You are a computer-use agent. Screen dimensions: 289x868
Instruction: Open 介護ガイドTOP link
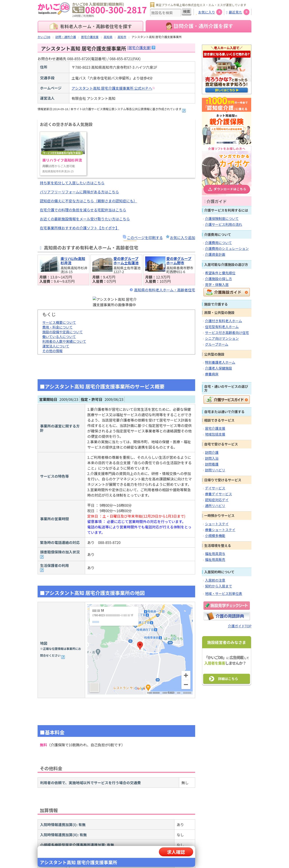pos(239,626)
